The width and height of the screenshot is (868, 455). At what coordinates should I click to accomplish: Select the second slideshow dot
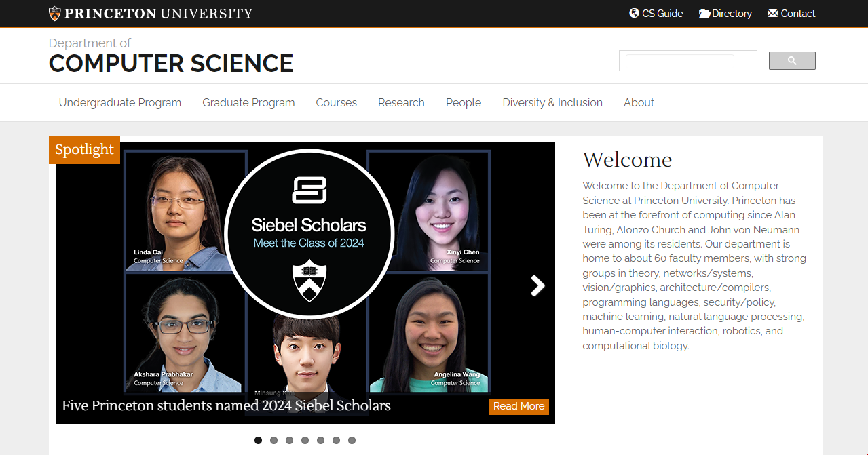273,440
